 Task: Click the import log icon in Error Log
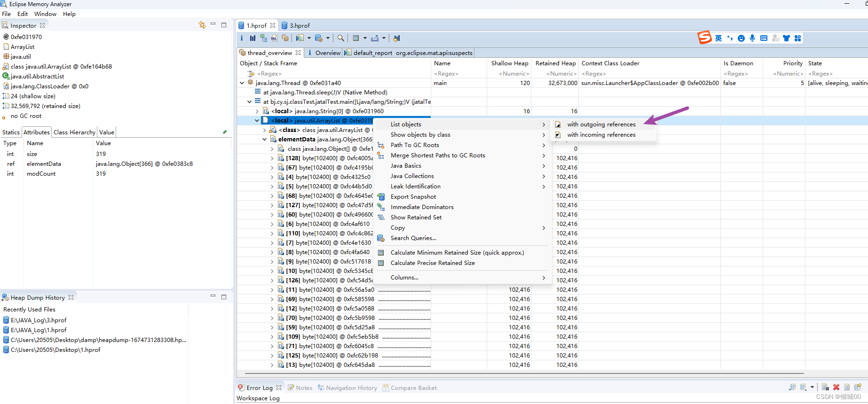tap(803, 387)
